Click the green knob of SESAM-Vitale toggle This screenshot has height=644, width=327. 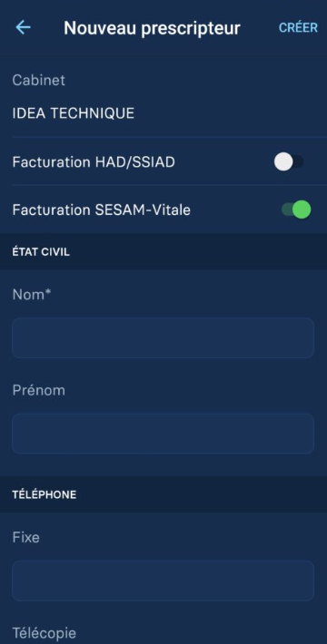tap(302, 210)
